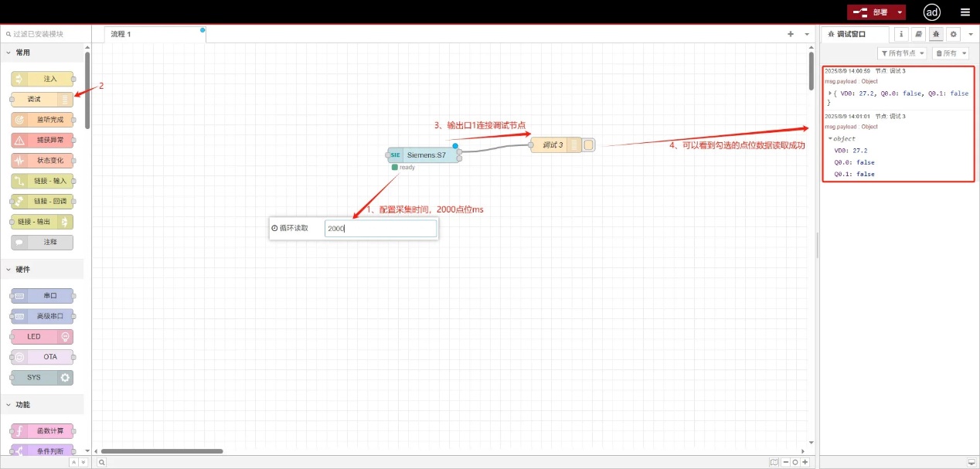Switch to the 流程 1 tab
This screenshot has width=980, height=469.
click(x=121, y=35)
